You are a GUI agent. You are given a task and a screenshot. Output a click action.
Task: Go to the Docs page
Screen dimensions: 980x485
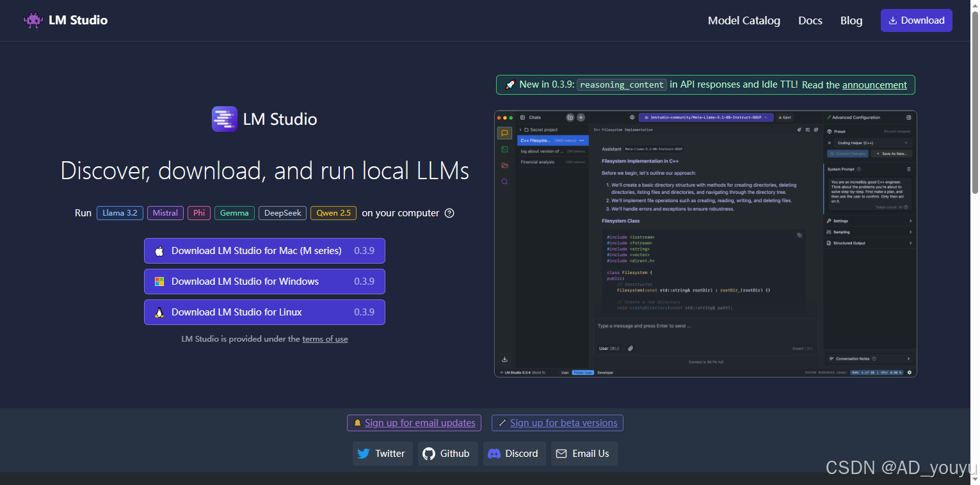[x=810, y=20]
